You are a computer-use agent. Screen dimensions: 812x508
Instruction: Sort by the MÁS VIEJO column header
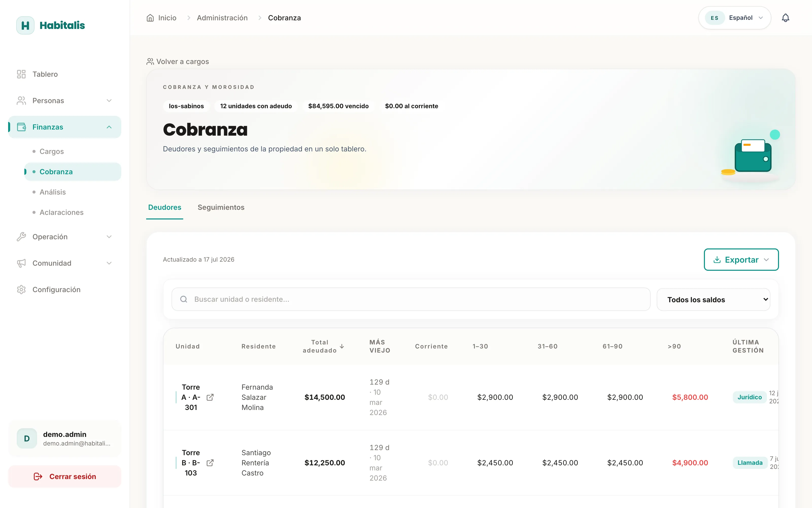380,346
